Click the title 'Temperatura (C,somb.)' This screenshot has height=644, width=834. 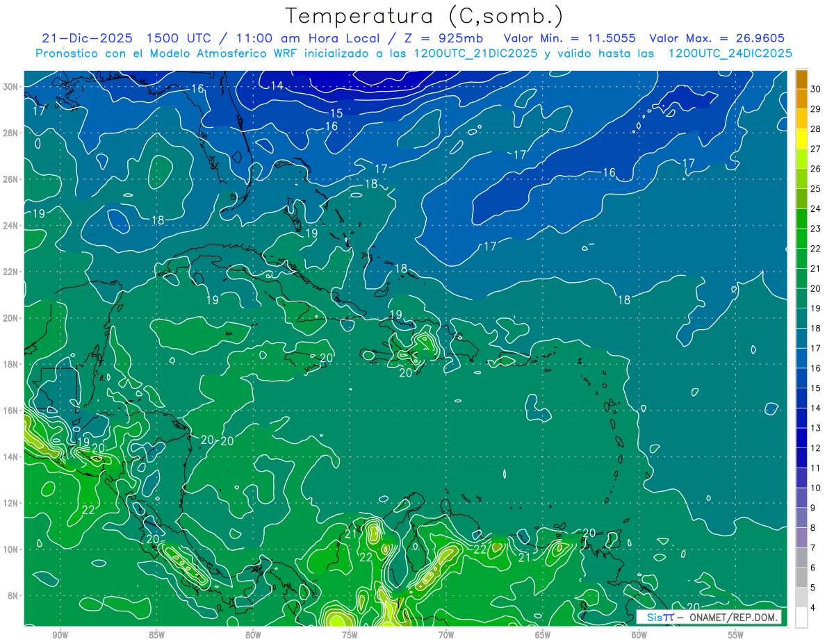424,17
